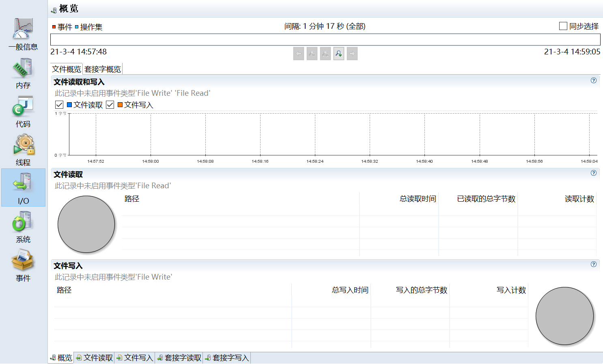Select the I/O section in sidebar
Viewport: 603px width, 364px height.
[23, 188]
